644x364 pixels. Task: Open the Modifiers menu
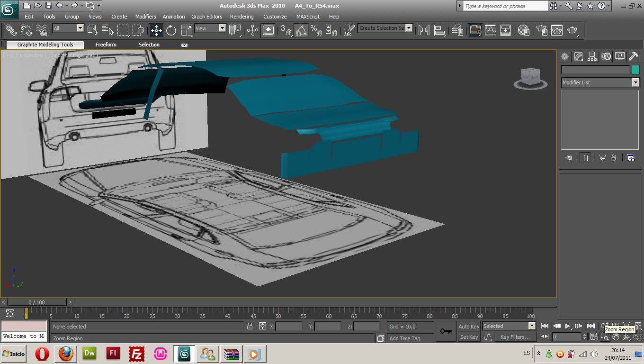(145, 17)
